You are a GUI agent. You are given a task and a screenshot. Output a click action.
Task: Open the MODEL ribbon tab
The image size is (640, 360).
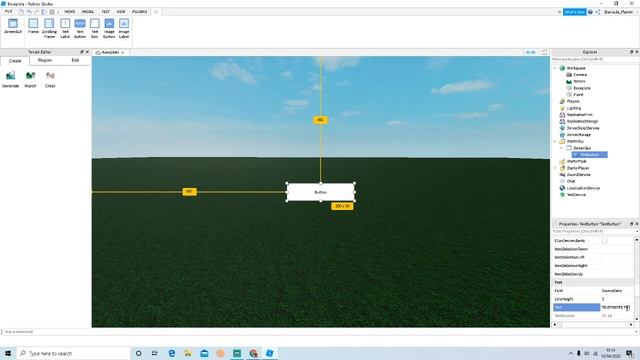coord(88,12)
